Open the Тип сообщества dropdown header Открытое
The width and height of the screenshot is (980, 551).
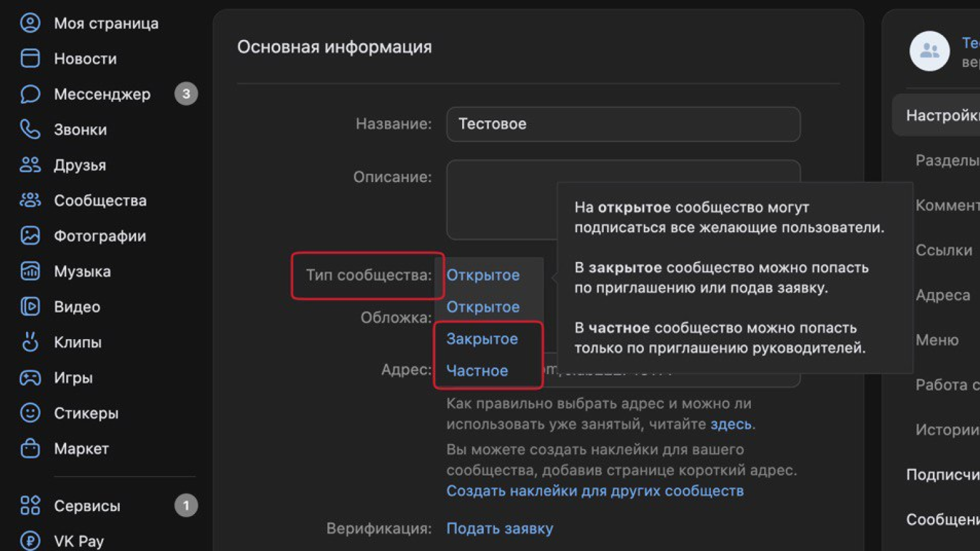coord(483,275)
